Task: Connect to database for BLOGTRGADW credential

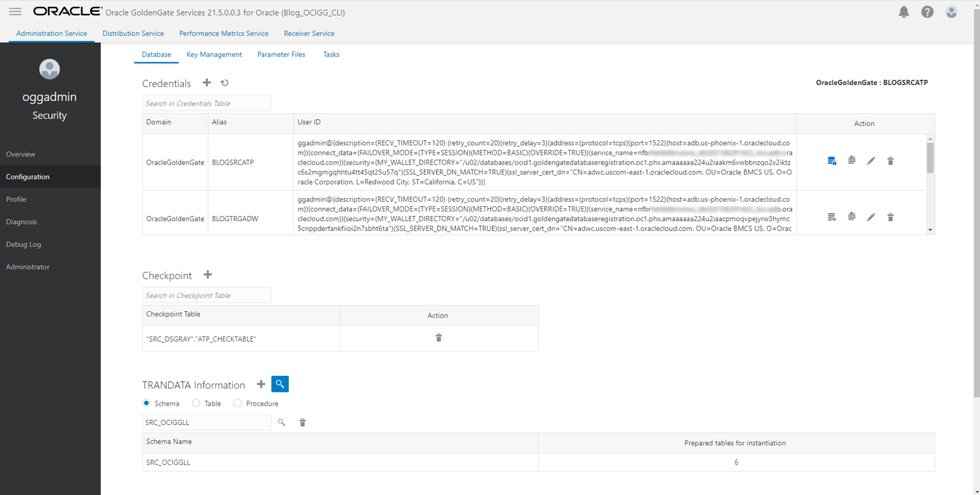Action: tap(832, 217)
